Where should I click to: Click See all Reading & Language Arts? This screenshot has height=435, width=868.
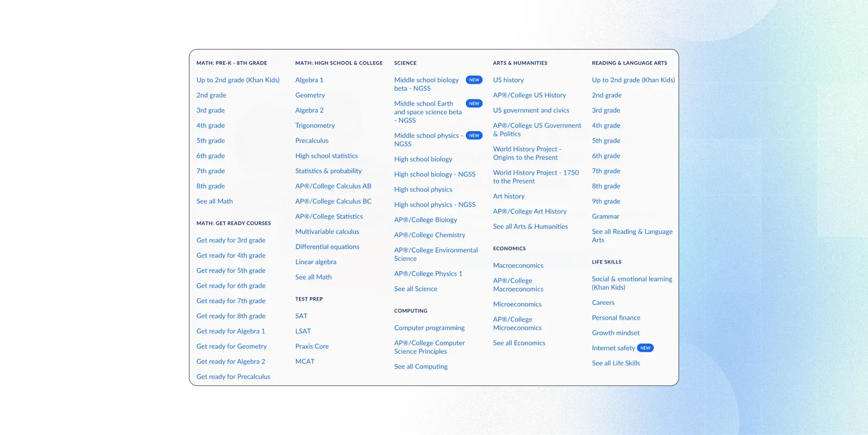tap(632, 236)
